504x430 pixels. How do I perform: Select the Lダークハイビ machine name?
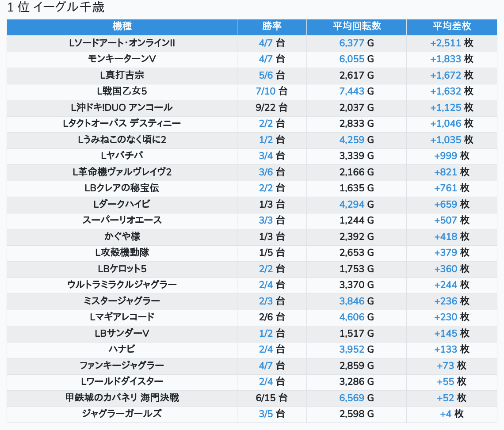click(x=122, y=204)
